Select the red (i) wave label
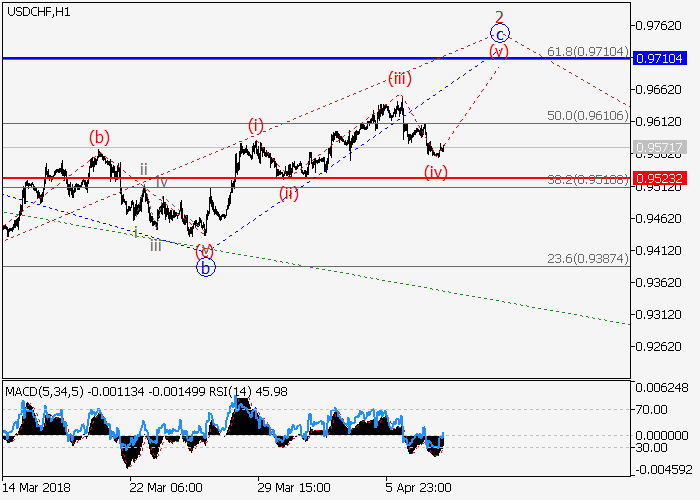Viewport: 700px width, 500px height. coord(256,125)
